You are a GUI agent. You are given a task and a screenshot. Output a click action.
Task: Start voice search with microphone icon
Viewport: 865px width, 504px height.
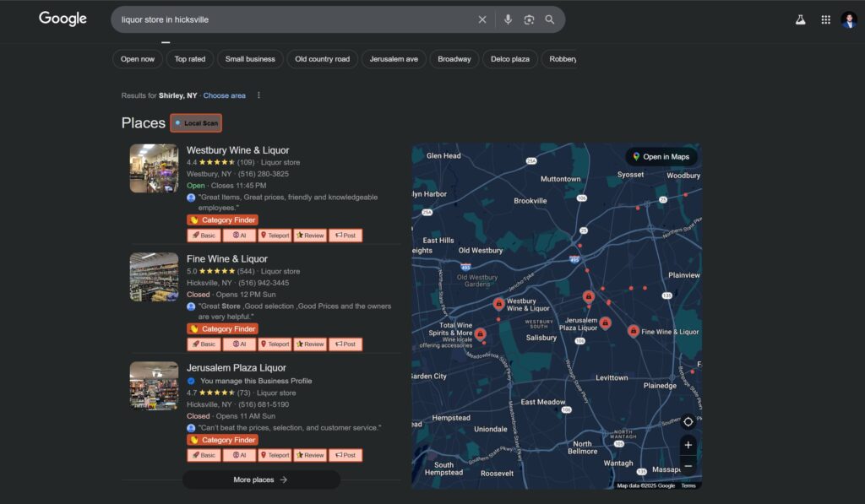coord(508,19)
